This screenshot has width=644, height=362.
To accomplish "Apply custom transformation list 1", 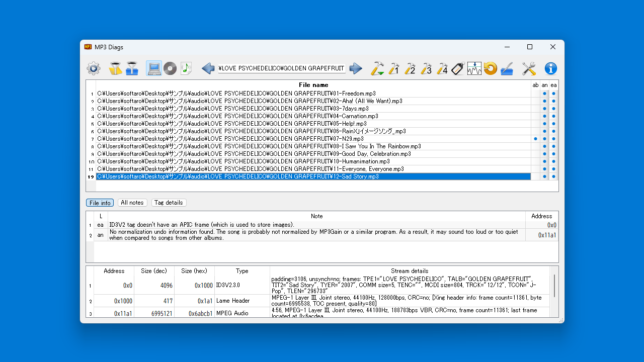I will pos(393,68).
